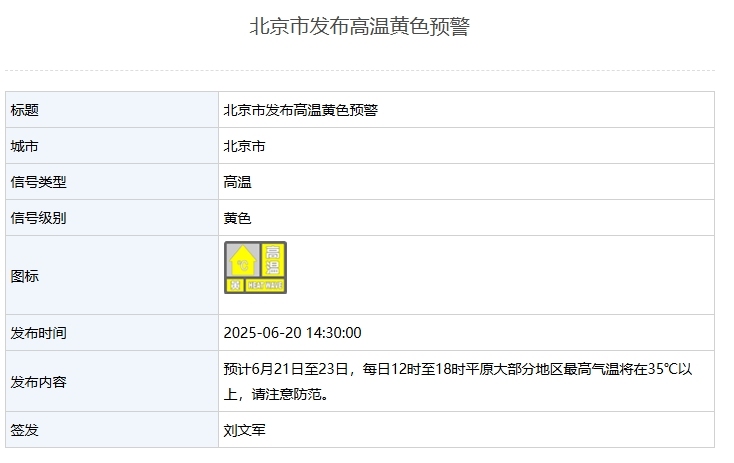
Task: Click 高温 characters on the warning icon
Action: [x=272, y=260]
